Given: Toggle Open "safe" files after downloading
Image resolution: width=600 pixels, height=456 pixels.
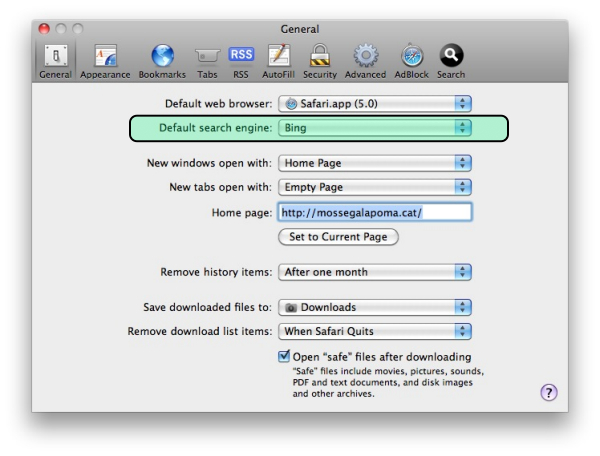Looking at the screenshot, I should point(284,356).
